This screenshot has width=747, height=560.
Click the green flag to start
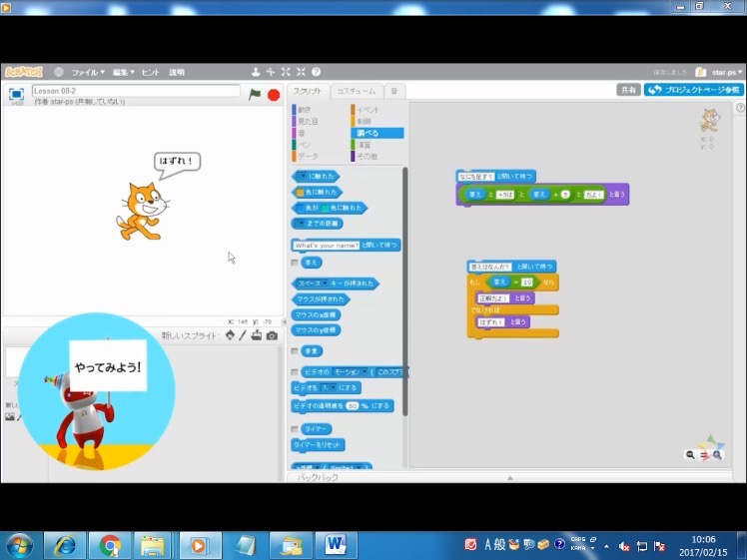click(x=255, y=94)
